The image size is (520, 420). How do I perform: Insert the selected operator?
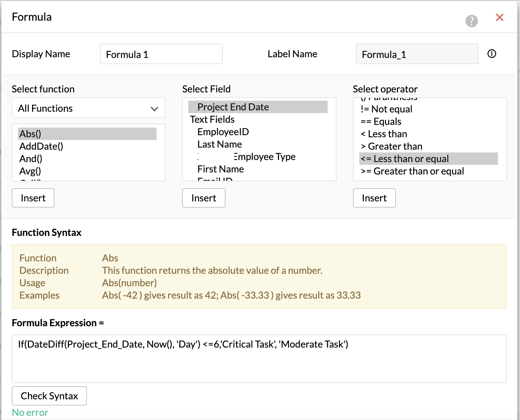click(374, 198)
